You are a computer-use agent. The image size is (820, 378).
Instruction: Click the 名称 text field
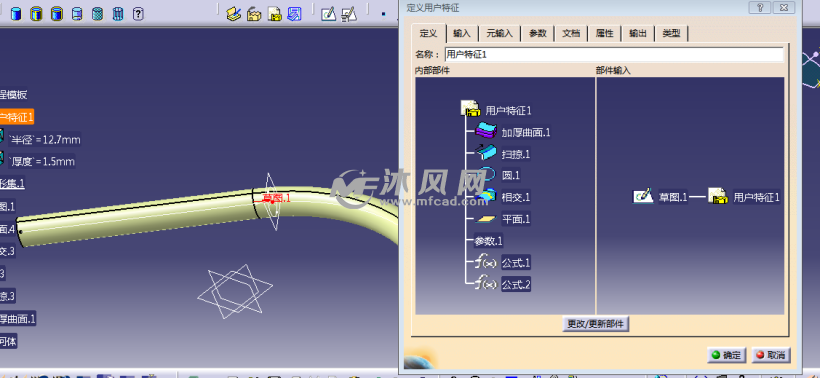click(614, 54)
